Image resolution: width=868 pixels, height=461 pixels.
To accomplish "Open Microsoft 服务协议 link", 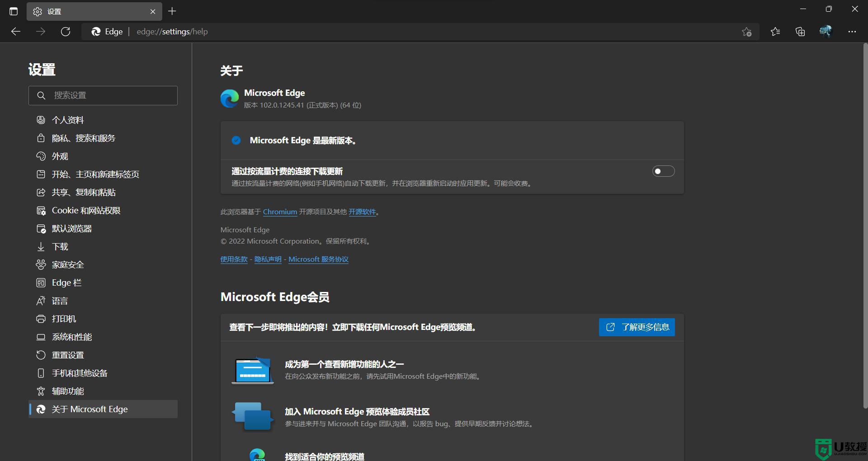I will [x=318, y=259].
